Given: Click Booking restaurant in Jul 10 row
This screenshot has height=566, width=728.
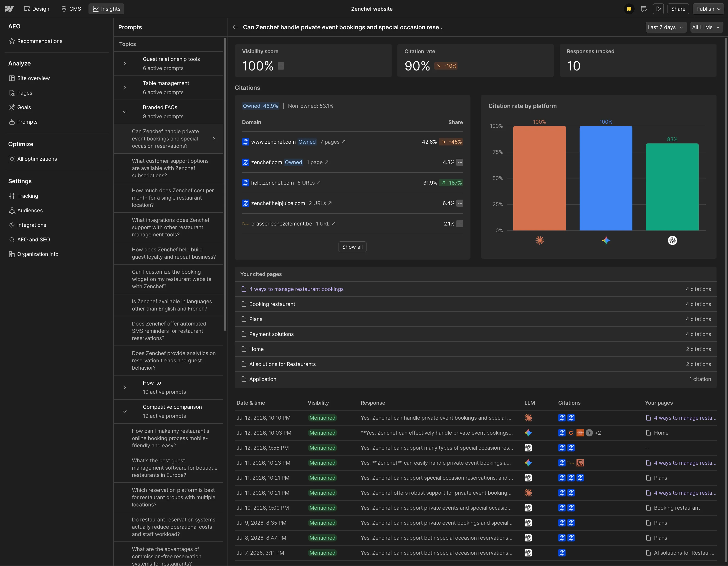Looking at the screenshot, I should 673,508.
